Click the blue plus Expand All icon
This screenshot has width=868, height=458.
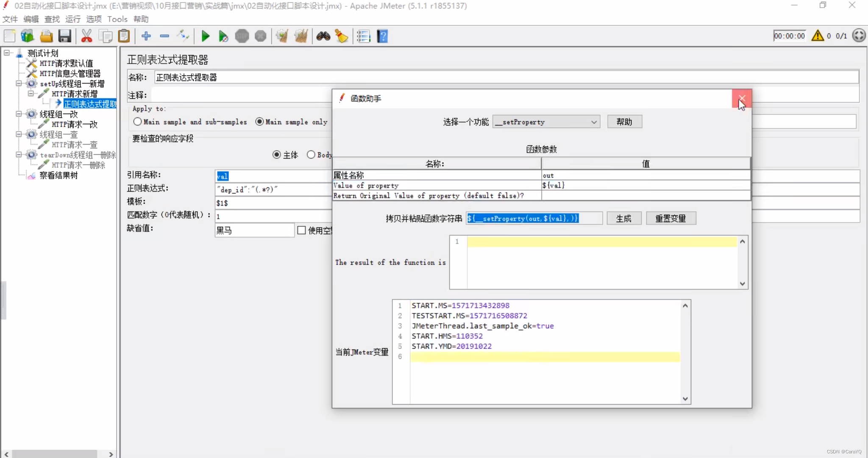pyautogui.click(x=146, y=36)
